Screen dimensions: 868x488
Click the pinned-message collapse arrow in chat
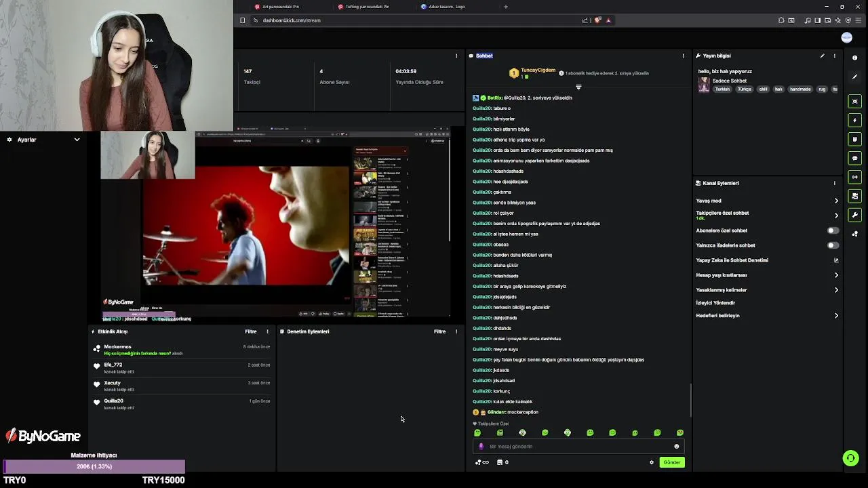pos(578,87)
